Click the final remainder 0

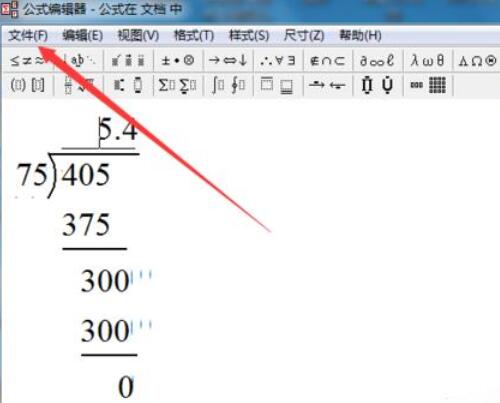pyautogui.click(x=126, y=387)
